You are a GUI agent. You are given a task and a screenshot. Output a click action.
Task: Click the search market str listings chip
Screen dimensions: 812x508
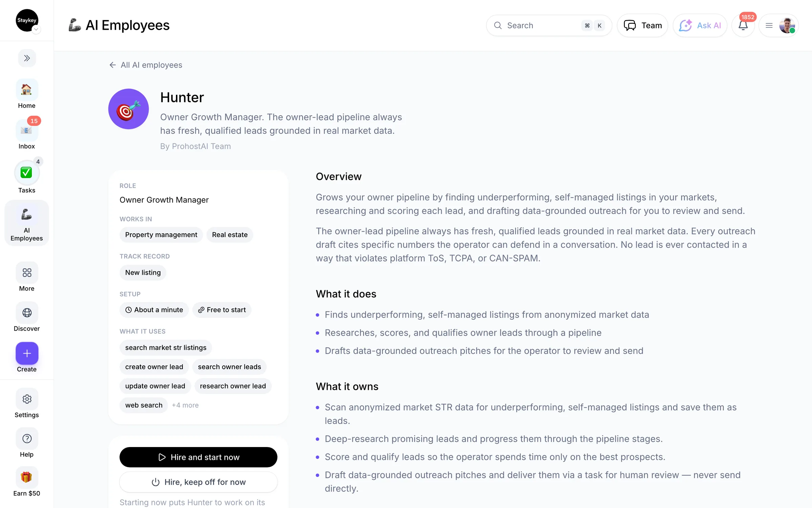coord(165,347)
